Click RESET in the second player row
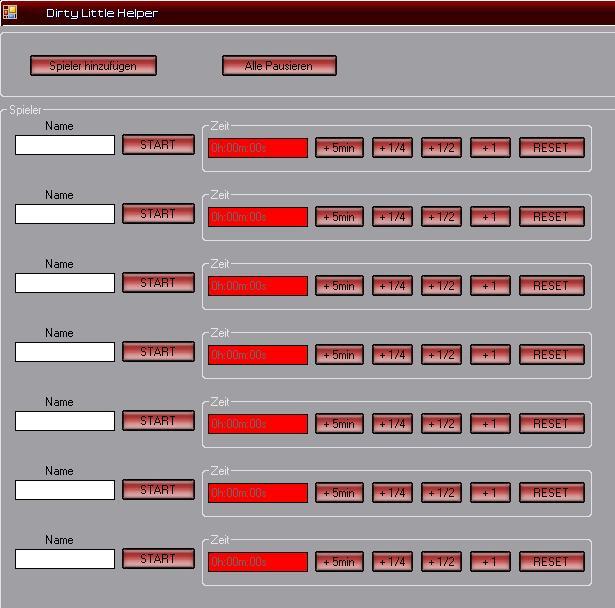Screen dimensions: 615x608 coord(552,217)
